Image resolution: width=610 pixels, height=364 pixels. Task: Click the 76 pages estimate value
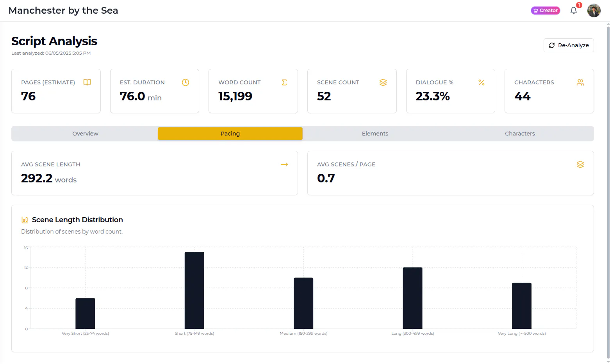(x=28, y=96)
